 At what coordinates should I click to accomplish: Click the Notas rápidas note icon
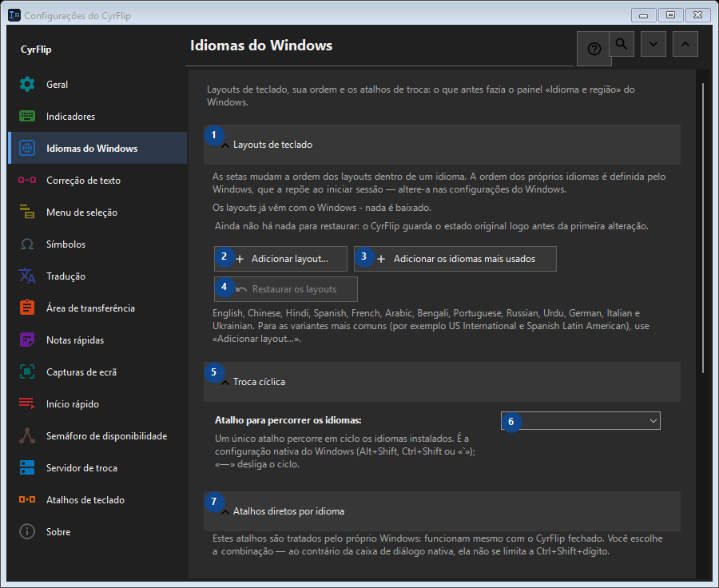tap(27, 340)
